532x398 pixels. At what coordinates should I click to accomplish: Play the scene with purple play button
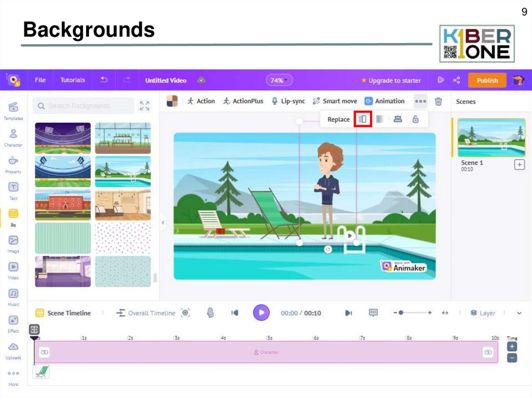(x=261, y=312)
